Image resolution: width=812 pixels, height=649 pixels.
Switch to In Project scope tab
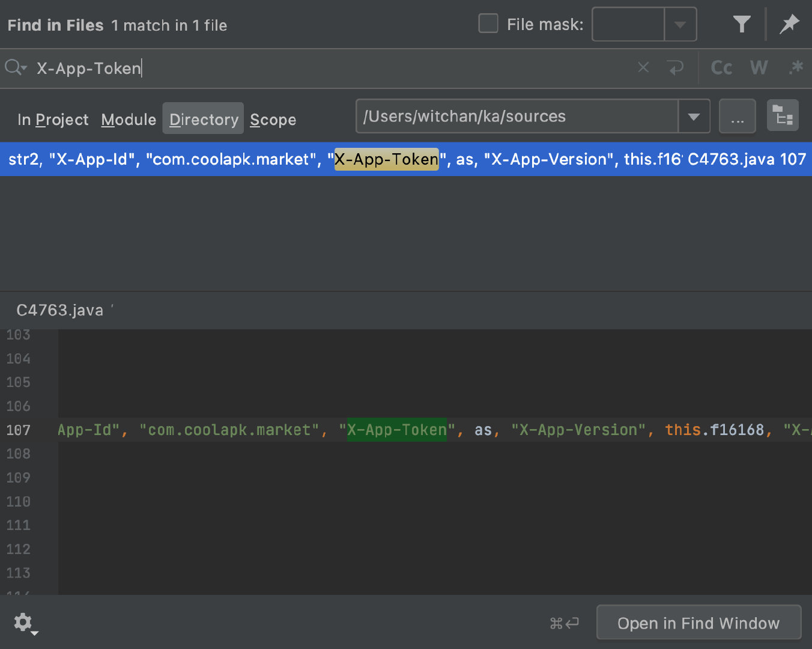(x=53, y=120)
